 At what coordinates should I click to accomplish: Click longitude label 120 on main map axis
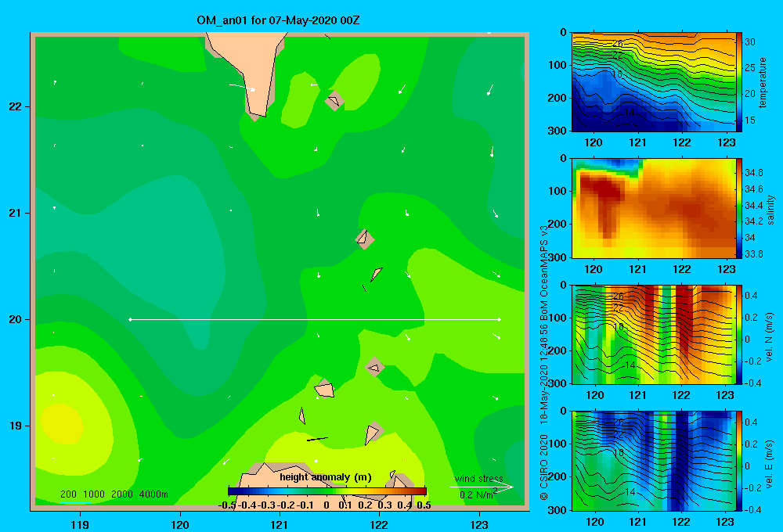tap(180, 524)
